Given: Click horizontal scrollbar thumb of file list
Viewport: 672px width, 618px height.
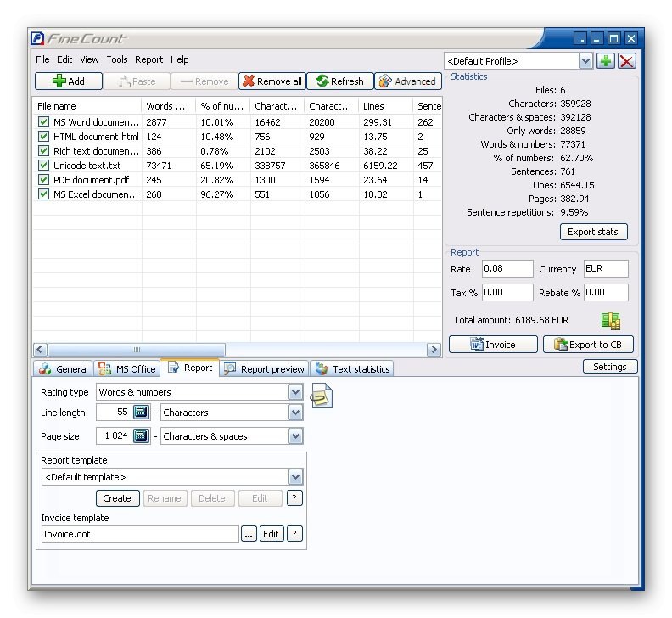Looking at the screenshot, I should click(137, 350).
